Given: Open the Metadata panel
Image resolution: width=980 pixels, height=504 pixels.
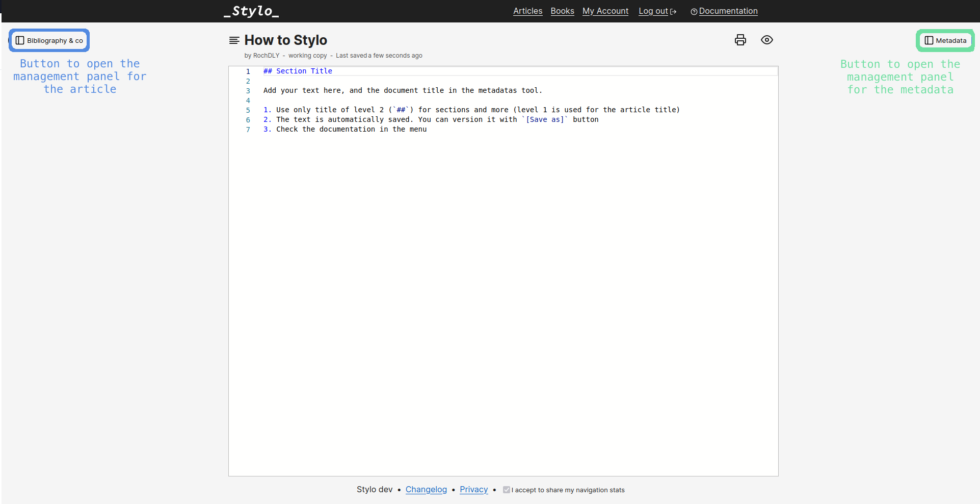Looking at the screenshot, I should pos(945,40).
